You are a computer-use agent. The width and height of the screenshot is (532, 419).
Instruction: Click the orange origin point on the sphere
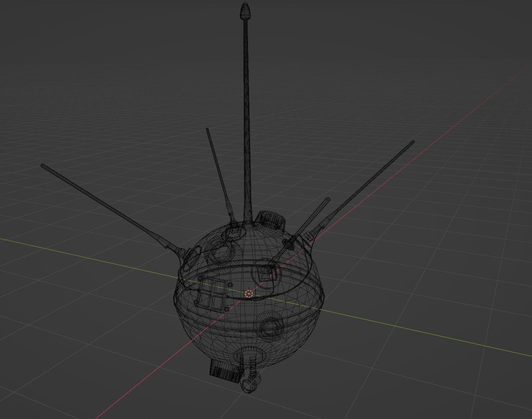[249, 294]
